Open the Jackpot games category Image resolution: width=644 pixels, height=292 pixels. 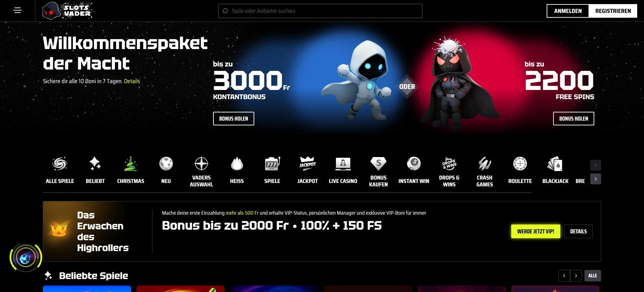308,171
